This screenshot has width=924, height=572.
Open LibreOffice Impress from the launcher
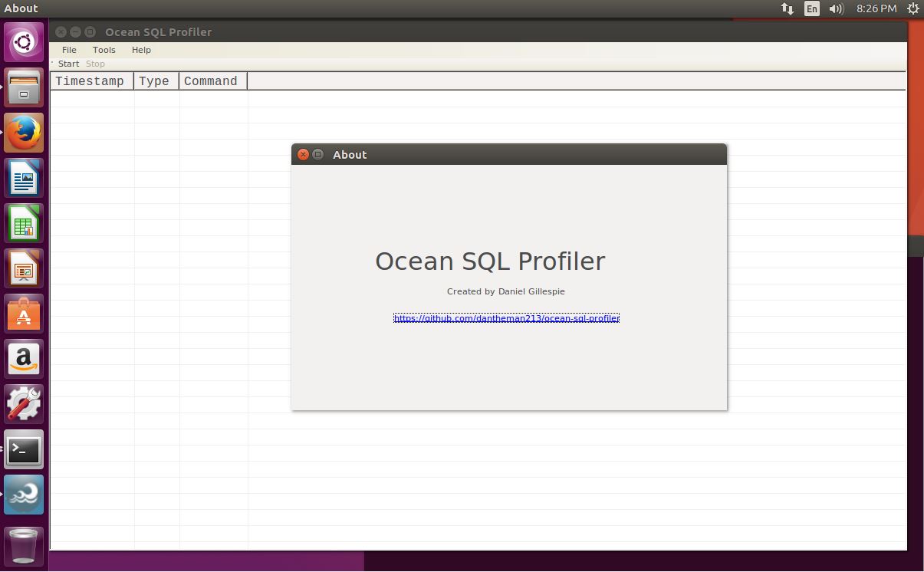pos(23,268)
